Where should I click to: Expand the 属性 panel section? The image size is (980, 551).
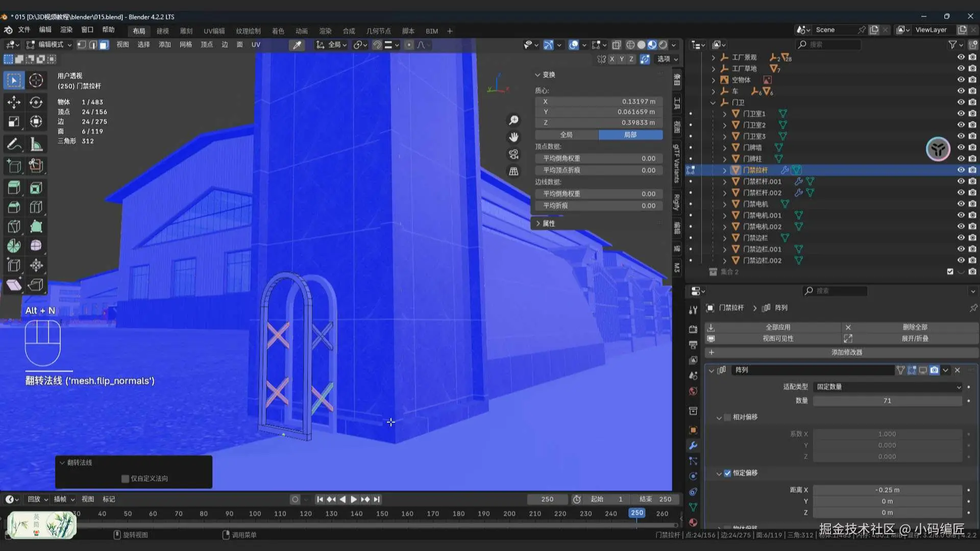point(548,223)
